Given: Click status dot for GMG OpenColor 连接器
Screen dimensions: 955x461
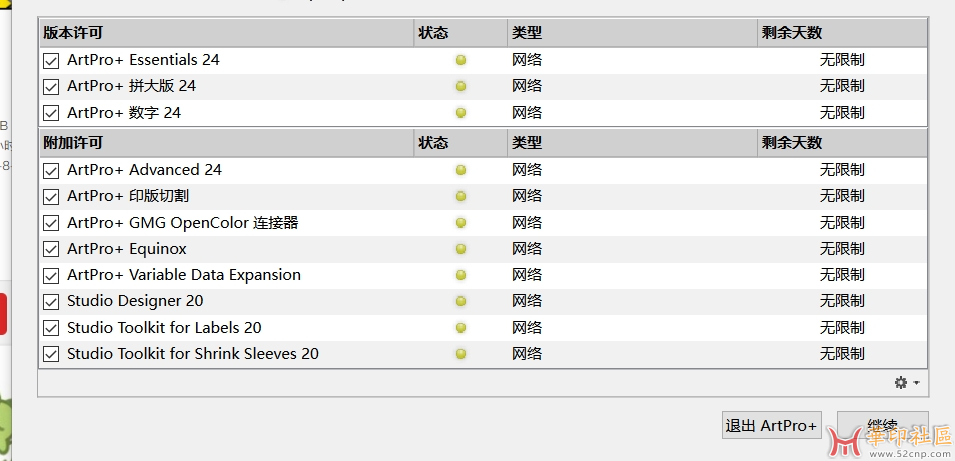Looking at the screenshot, I should tap(461, 223).
